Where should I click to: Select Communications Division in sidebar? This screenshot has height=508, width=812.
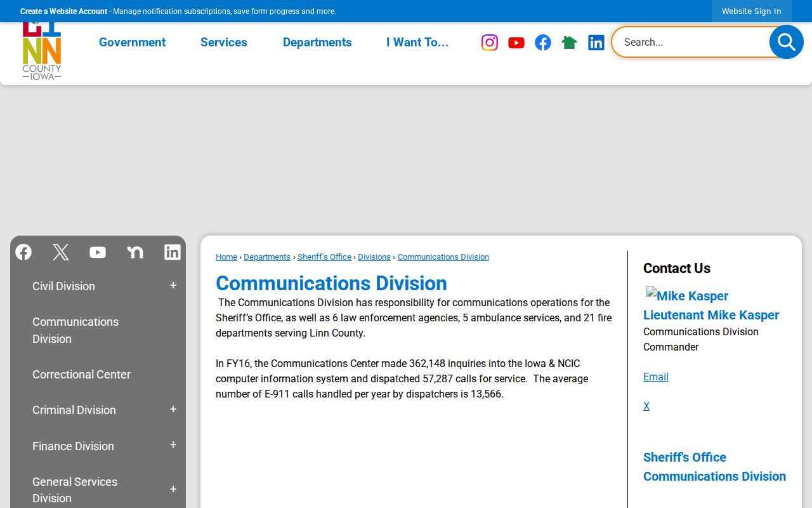click(x=75, y=330)
